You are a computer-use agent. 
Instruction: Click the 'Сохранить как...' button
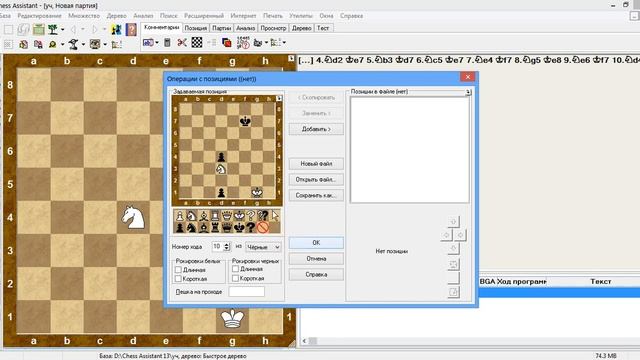[x=316, y=196]
